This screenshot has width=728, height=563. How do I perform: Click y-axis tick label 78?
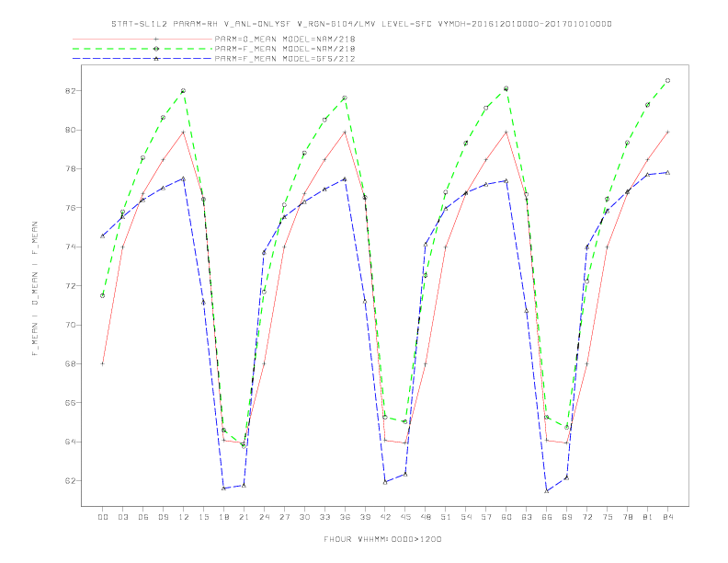pyautogui.click(x=71, y=169)
